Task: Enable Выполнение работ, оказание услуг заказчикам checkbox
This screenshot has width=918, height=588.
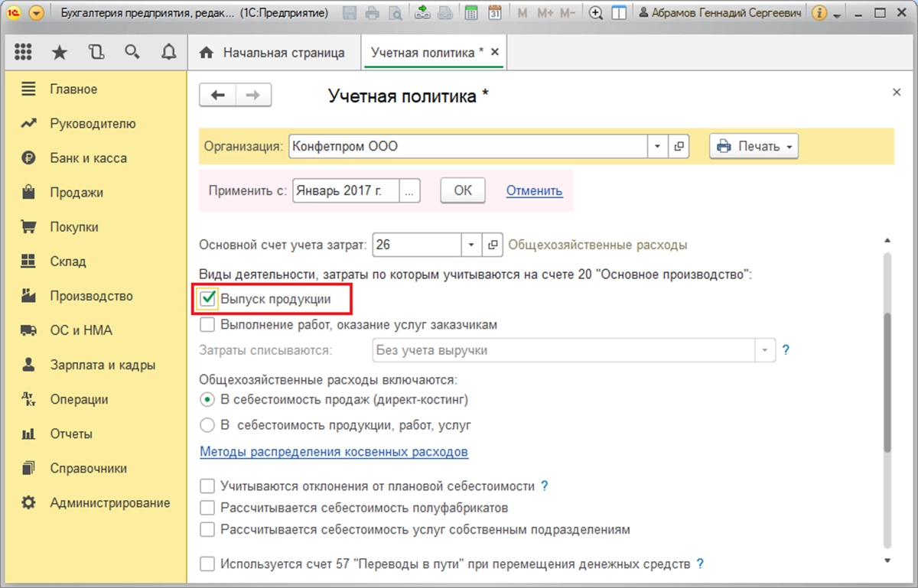Action: [x=207, y=324]
